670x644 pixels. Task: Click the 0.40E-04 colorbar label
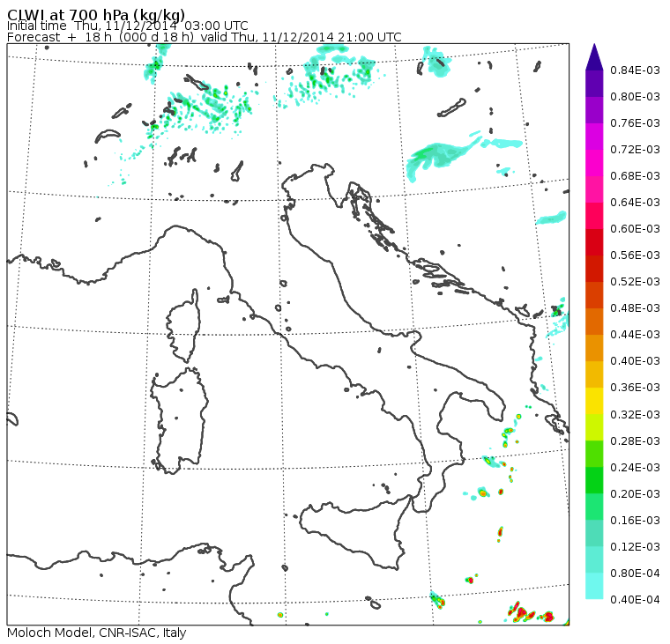[x=635, y=600]
